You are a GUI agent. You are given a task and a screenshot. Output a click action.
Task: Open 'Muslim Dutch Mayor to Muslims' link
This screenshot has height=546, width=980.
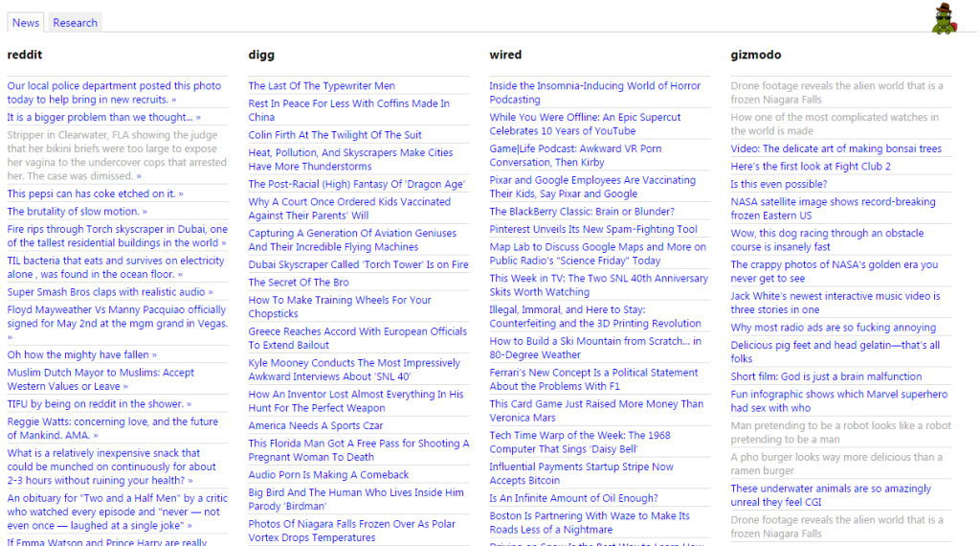100,379
